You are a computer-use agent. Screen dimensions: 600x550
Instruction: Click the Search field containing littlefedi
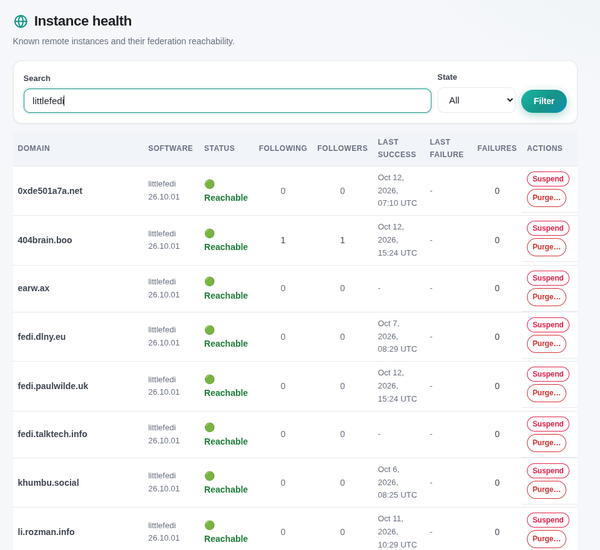(227, 101)
